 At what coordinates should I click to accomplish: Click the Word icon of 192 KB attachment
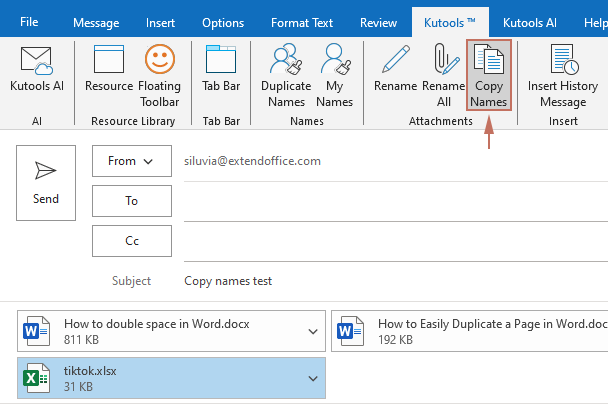click(350, 331)
